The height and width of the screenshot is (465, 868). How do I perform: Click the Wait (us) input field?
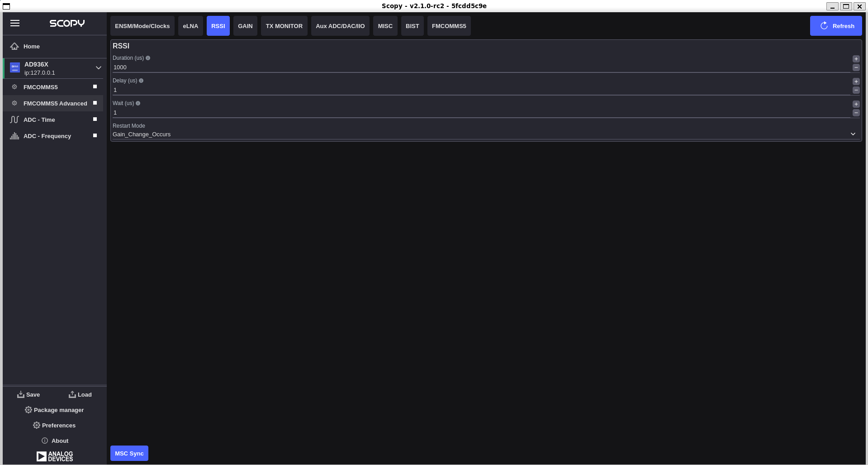point(481,113)
